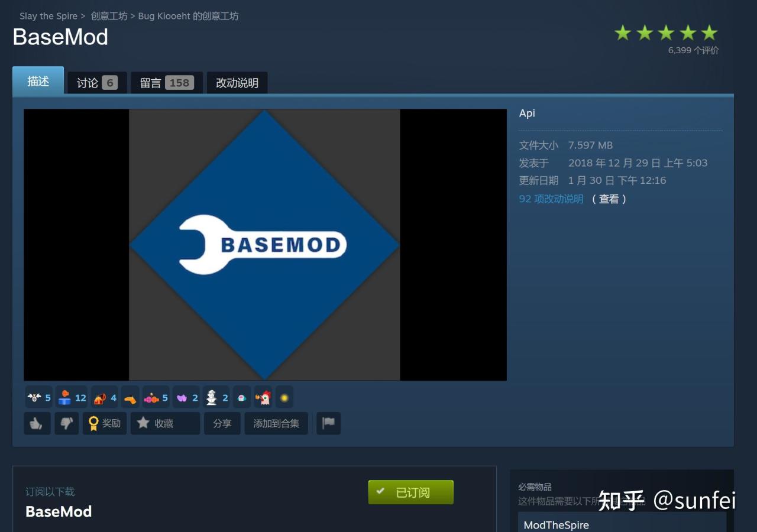757x532 pixels.
Task: Click the Api tag text
Action: point(527,113)
